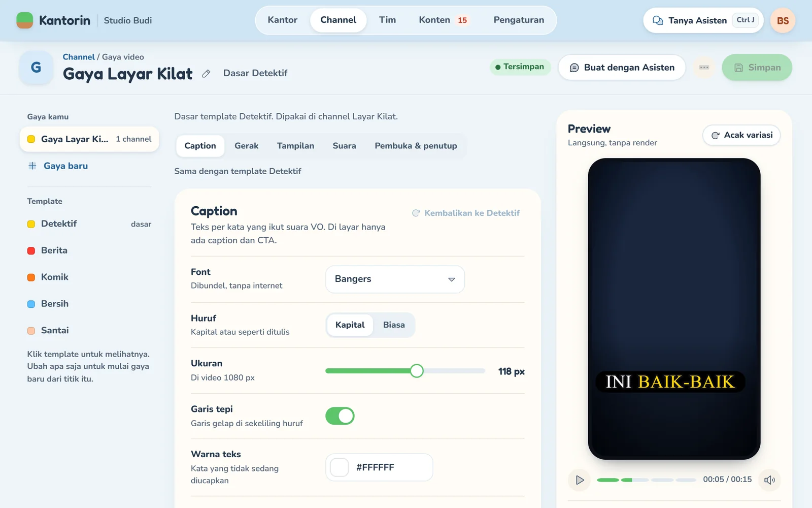Viewport: 812px width, 508px height.
Task: Click the Tersimpan status badge
Action: click(520, 67)
